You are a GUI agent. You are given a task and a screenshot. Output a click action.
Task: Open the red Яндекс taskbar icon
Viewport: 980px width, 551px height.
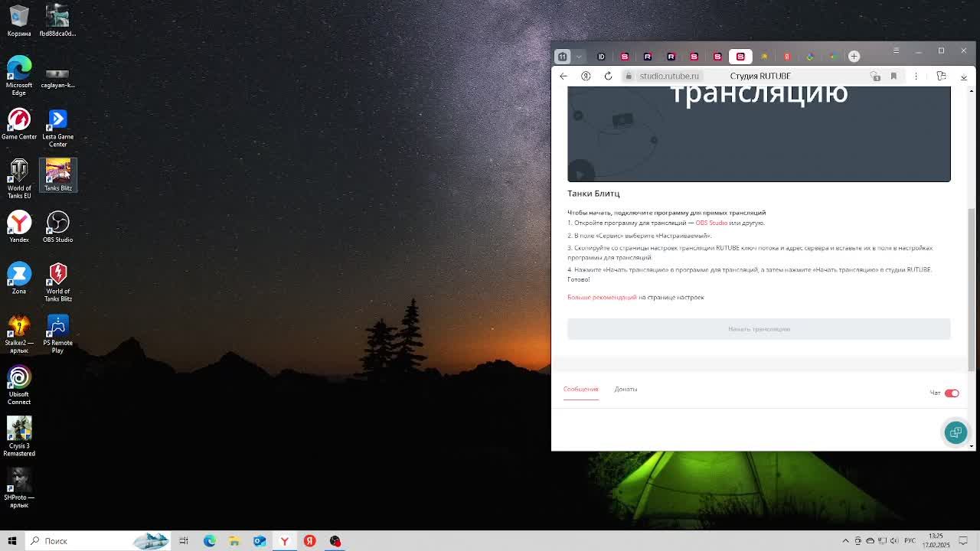tap(309, 541)
